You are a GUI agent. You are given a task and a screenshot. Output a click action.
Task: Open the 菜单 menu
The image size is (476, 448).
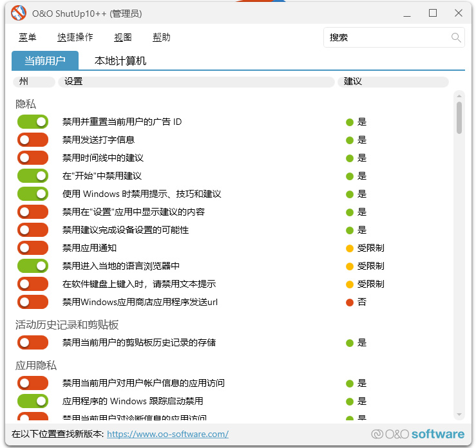27,37
